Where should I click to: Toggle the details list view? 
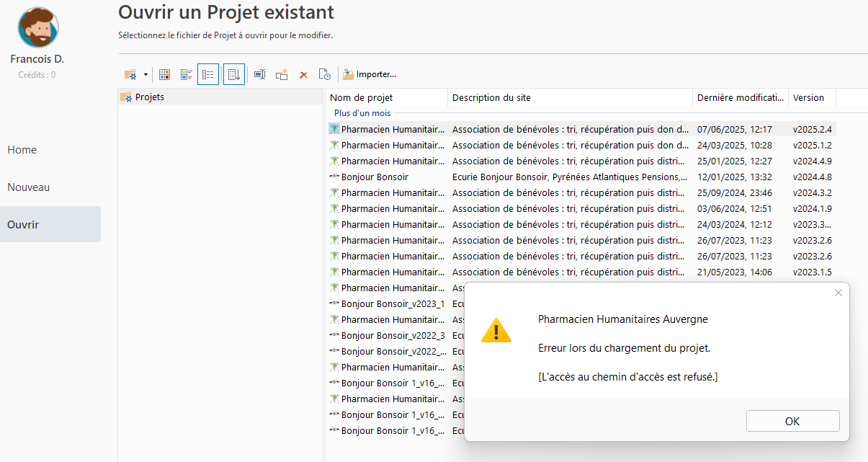(x=208, y=74)
